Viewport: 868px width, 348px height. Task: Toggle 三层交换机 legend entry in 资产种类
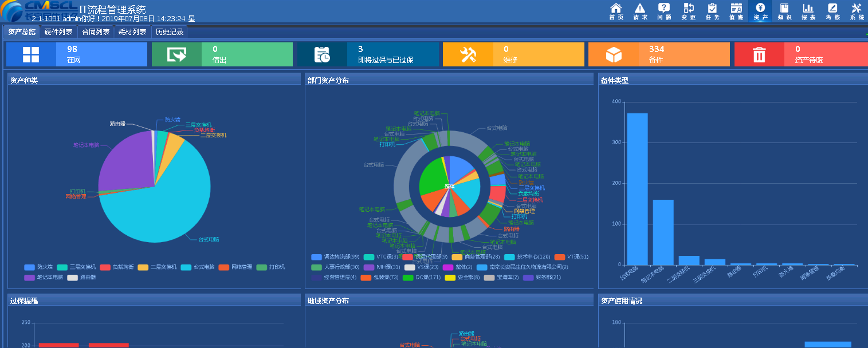(76, 267)
